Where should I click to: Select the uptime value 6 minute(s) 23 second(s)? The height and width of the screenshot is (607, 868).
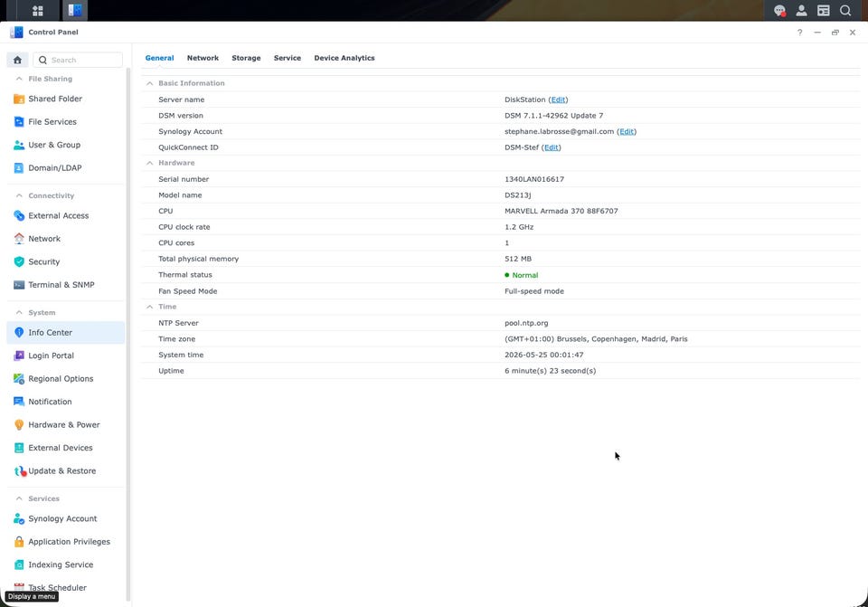click(551, 371)
